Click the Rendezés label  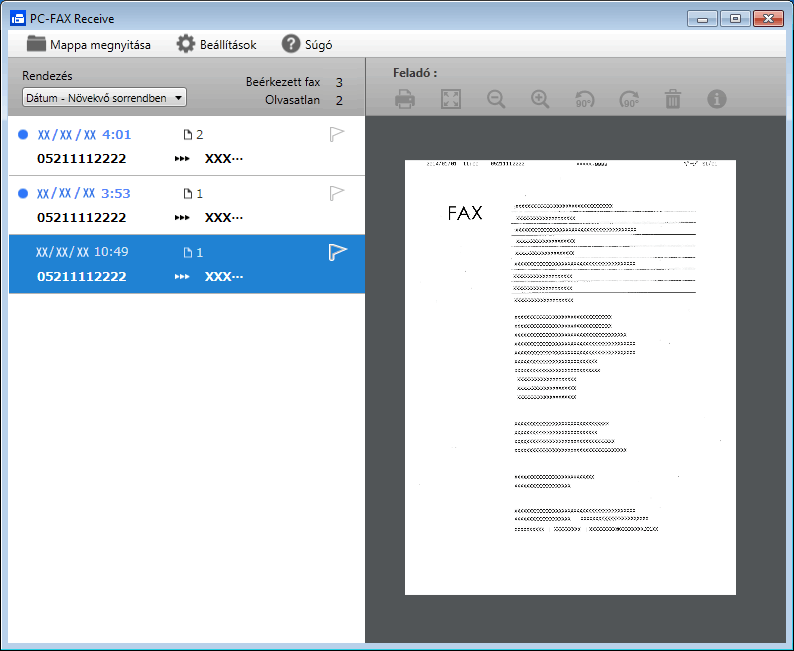click(x=47, y=76)
